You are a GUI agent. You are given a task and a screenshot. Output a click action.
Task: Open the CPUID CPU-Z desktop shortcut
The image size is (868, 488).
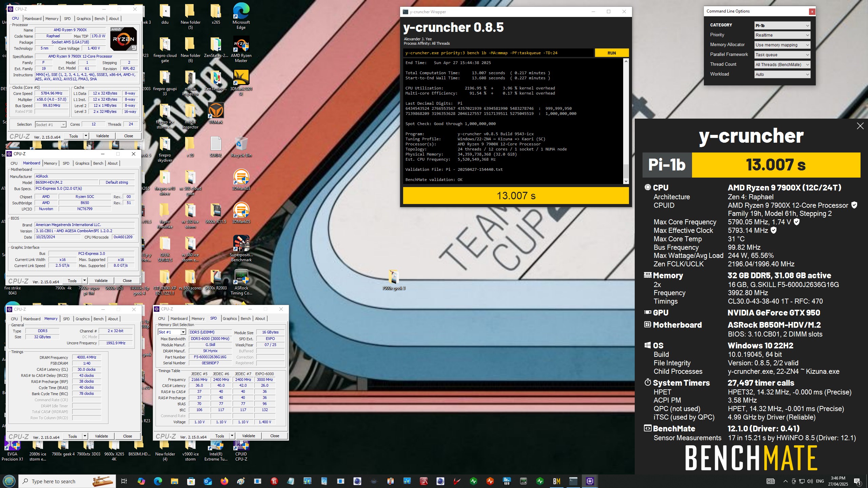pyautogui.click(x=241, y=450)
